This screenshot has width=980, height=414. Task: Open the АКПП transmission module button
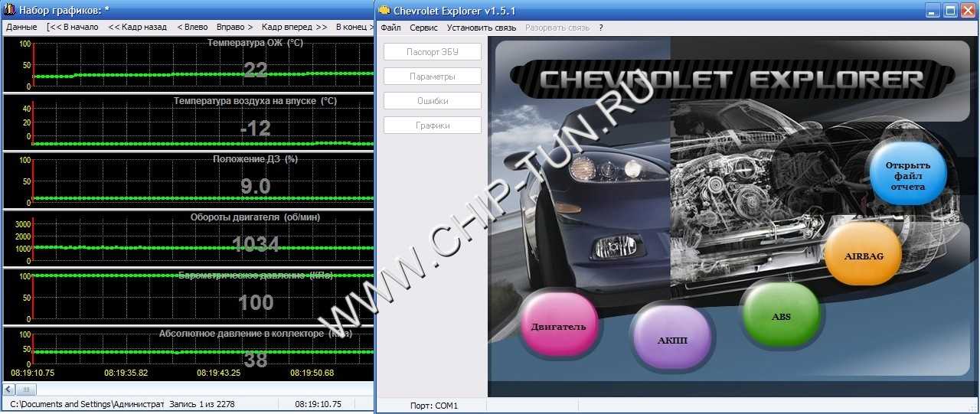(x=671, y=340)
